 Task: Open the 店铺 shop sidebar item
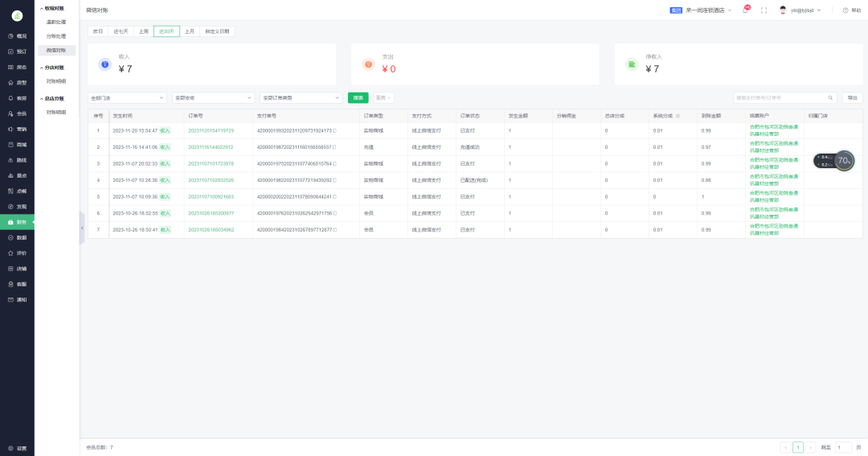[17, 269]
